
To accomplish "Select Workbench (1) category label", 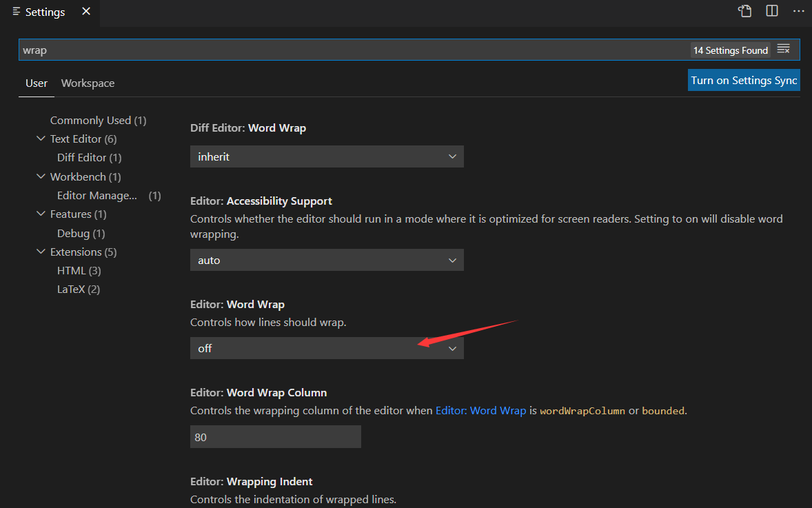I will [x=85, y=176].
